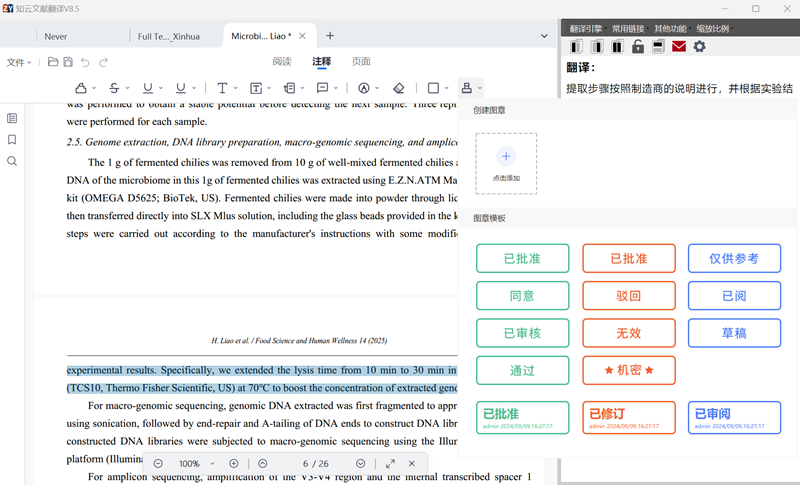The width and height of the screenshot is (800, 485).
Task: Select the highlighter pen tool
Action: [81, 88]
